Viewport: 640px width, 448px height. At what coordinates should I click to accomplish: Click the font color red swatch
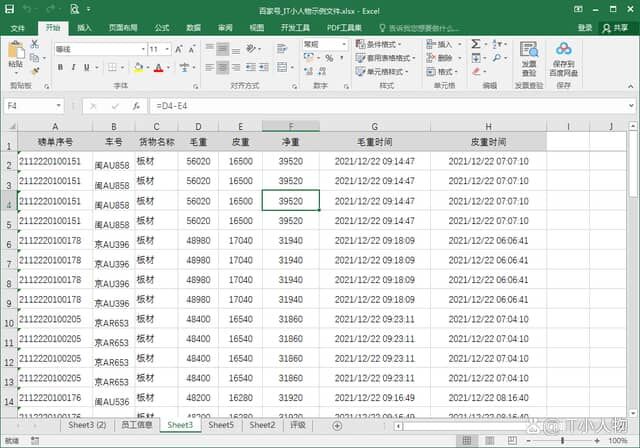158,68
